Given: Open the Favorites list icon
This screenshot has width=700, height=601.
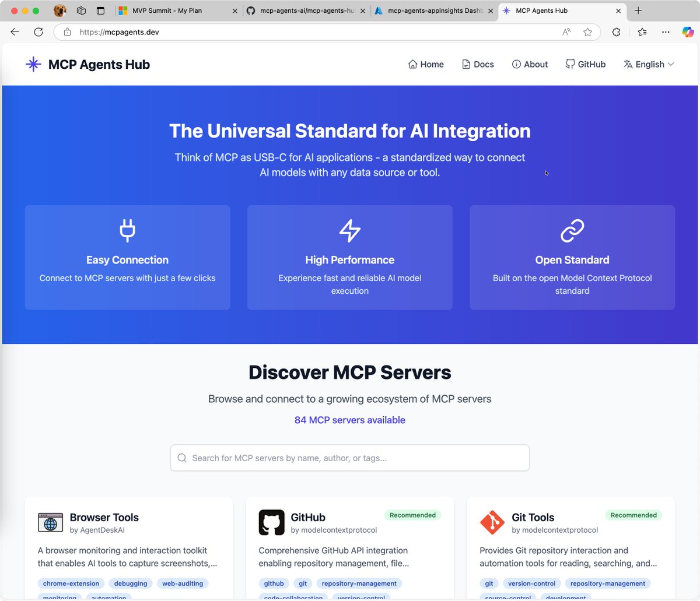Looking at the screenshot, I should click(642, 32).
